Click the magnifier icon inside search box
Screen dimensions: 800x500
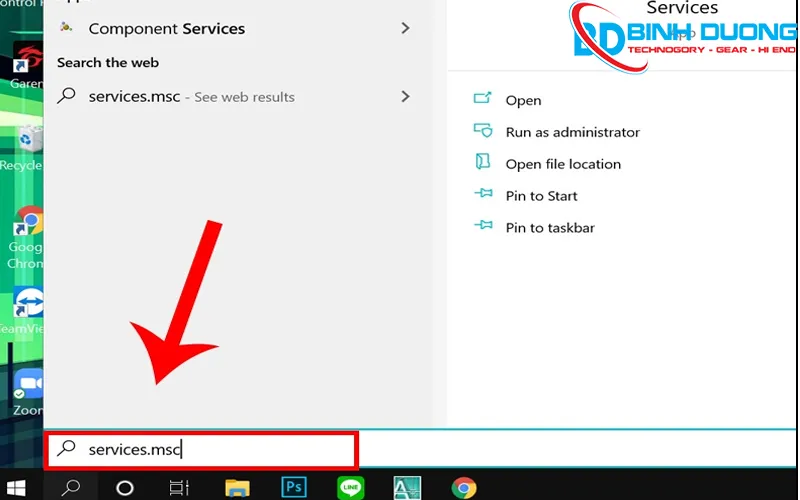pyautogui.click(x=66, y=448)
